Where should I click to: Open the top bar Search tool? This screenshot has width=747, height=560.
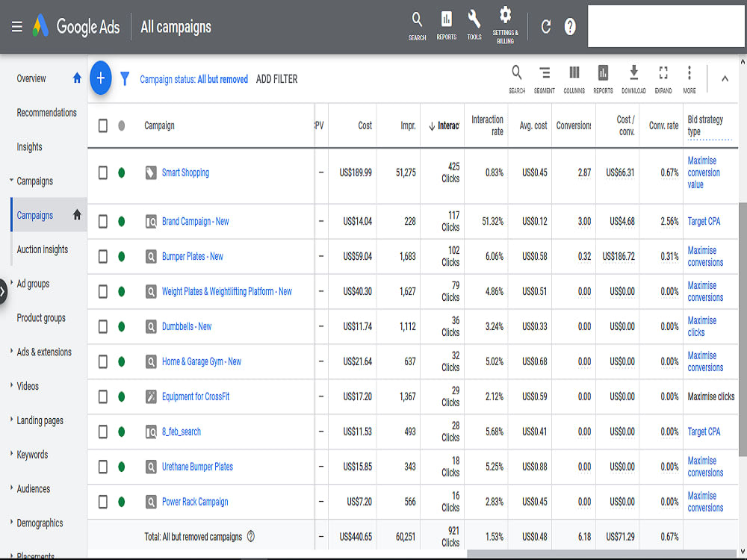pos(417,27)
